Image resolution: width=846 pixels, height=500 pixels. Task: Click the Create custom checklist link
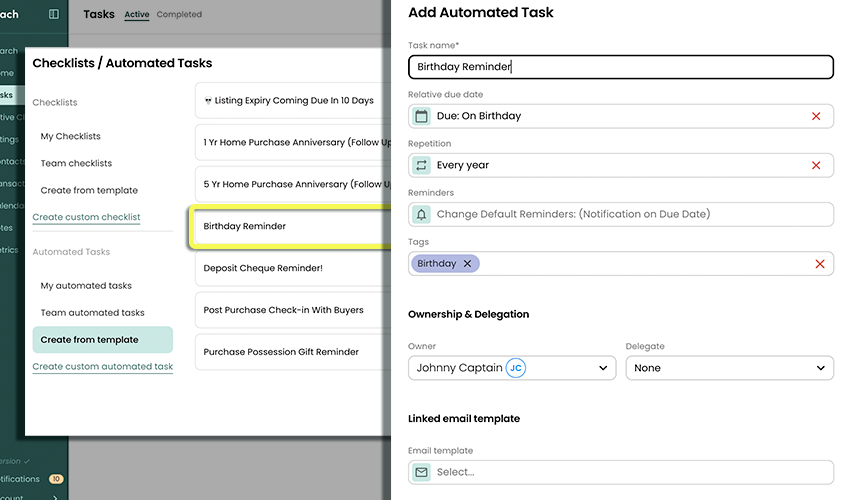point(86,217)
